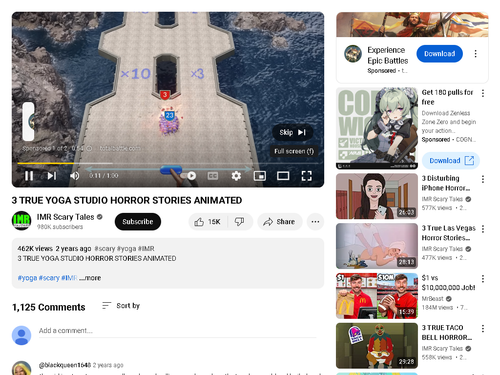The image size is (500, 375).
Task: Click the Skip ad button
Action: 293,132
